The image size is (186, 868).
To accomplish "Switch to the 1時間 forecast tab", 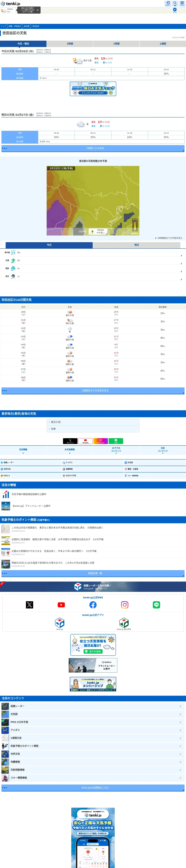I will [x=116, y=44].
